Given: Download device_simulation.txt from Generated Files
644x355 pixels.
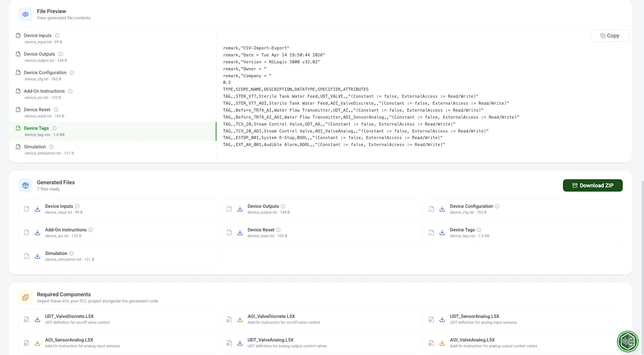Looking at the screenshot, I should tap(37, 256).
